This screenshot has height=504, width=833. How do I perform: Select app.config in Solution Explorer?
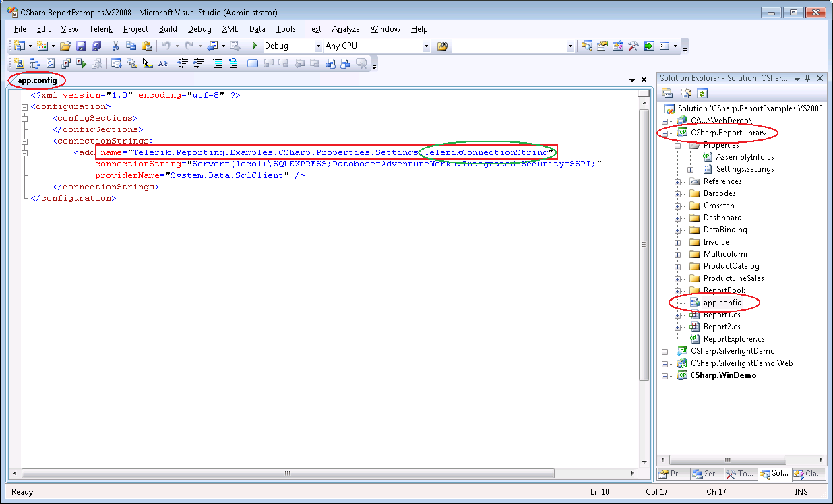tap(722, 303)
